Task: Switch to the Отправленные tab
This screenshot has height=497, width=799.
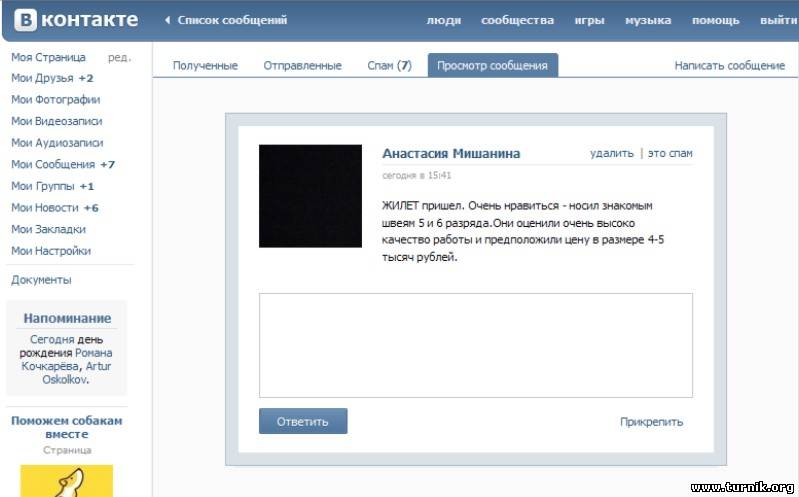Action: 302,66
